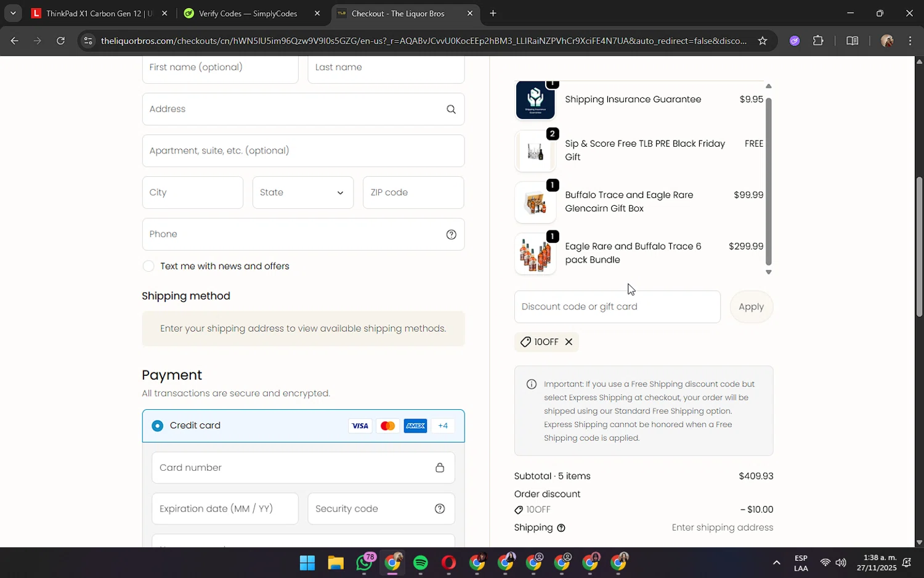924x578 pixels.
Task: Open the State dropdown
Action: point(303,193)
